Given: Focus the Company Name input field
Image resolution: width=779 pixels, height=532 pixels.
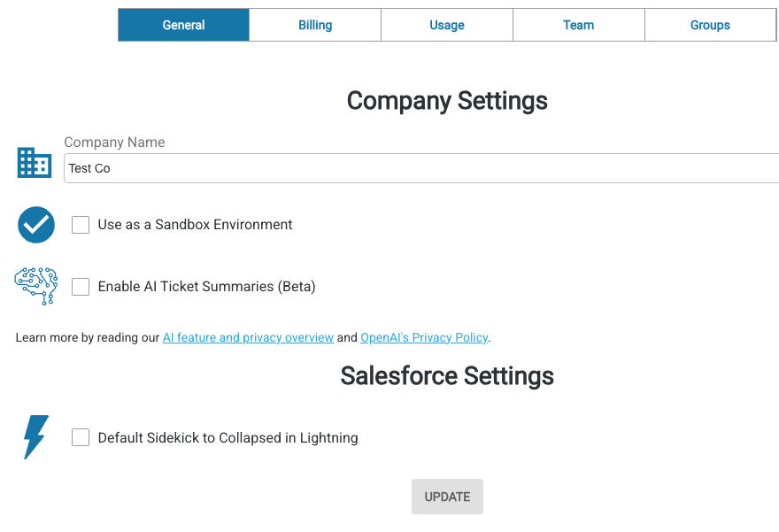Looking at the screenshot, I should pos(421,168).
